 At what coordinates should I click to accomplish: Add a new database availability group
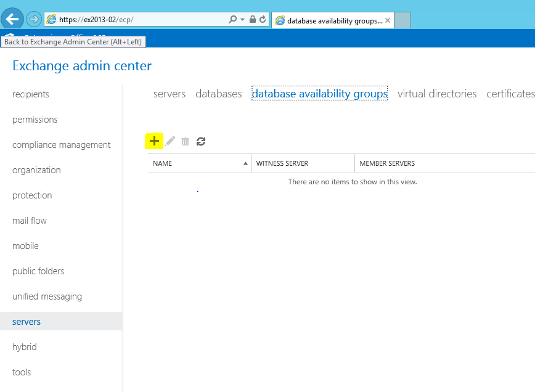tap(154, 141)
